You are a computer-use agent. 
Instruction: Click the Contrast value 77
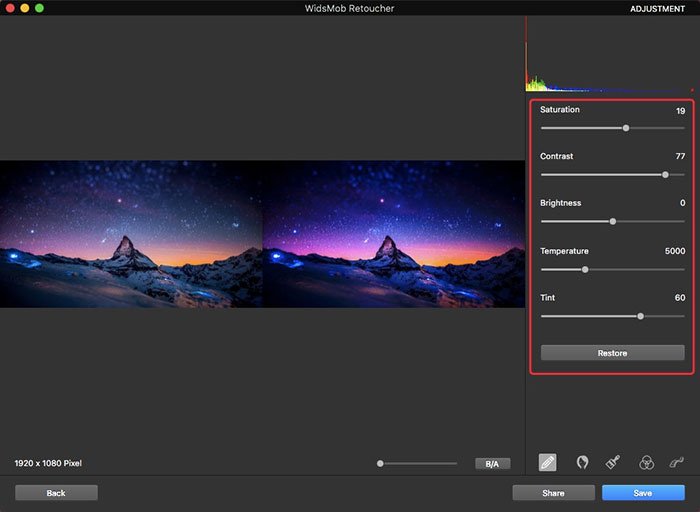click(x=680, y=156)
